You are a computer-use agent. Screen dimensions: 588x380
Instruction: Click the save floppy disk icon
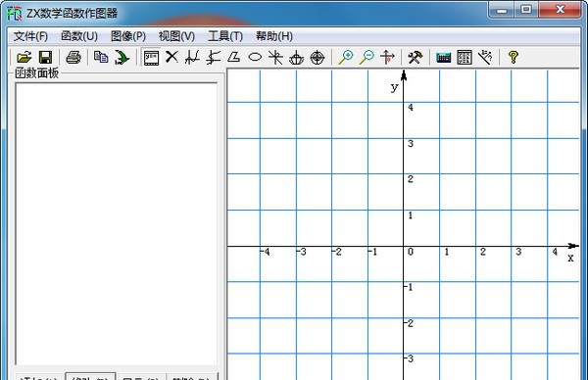45,58
